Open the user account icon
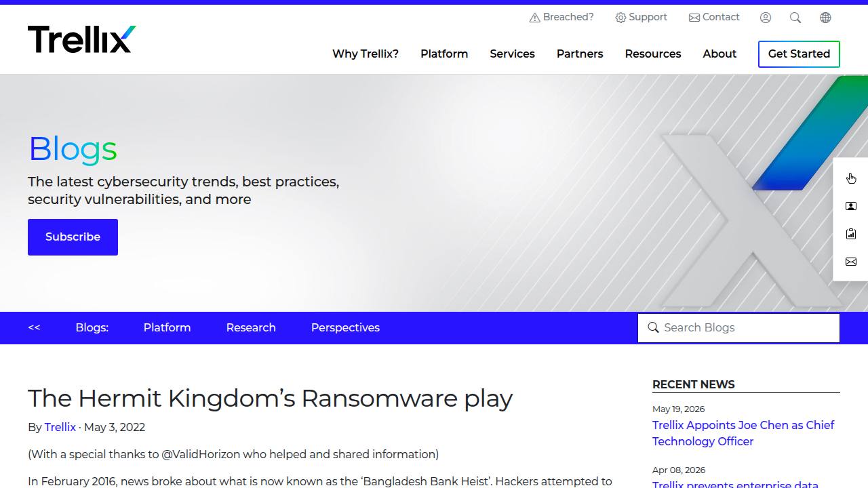 pos(766,18)
